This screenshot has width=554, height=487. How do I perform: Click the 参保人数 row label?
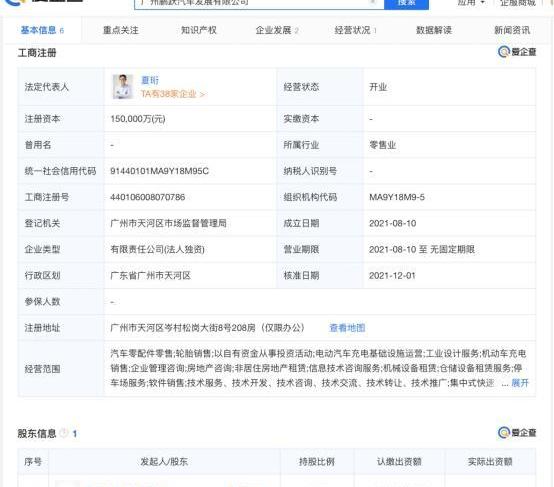[x=42, y=302]
